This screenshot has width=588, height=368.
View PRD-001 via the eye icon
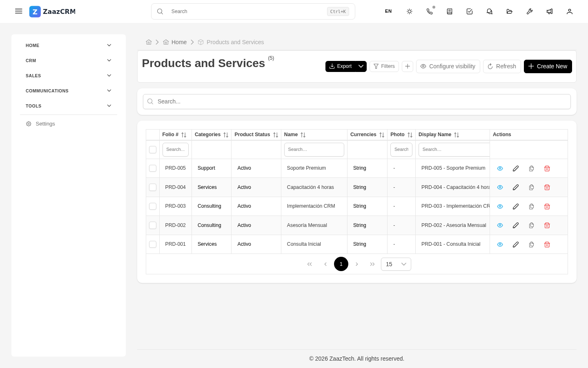[500, 245]
